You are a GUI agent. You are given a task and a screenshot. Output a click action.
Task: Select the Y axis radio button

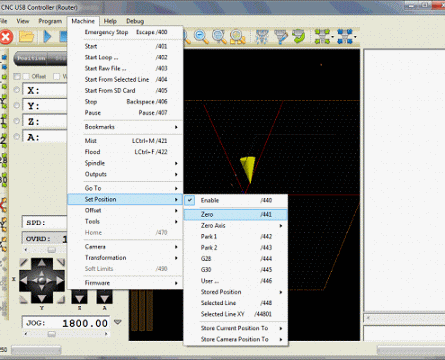tap(17, 105)
